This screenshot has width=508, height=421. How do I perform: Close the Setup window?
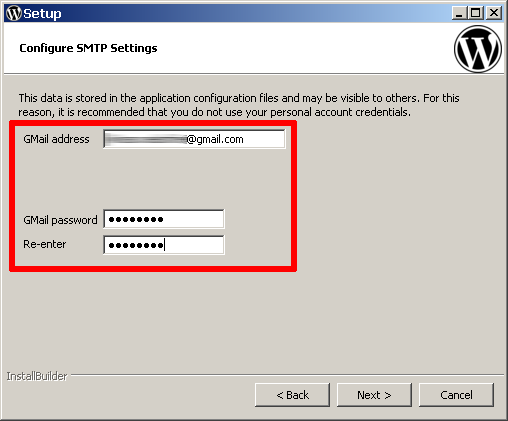494,13
